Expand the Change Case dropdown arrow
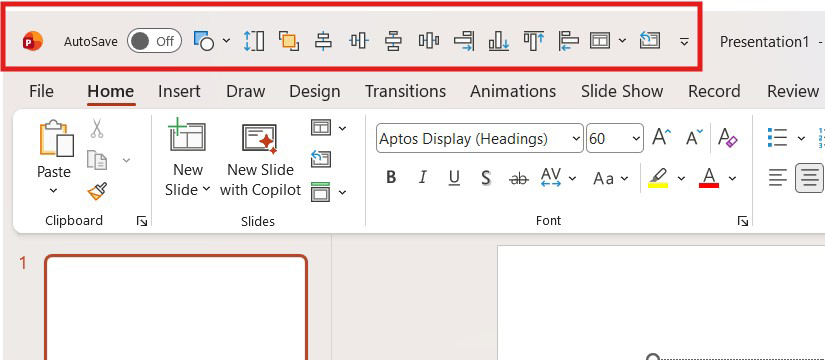Viewport: 825px width, 360px height. pyautogui.click(x=625, y=178)
